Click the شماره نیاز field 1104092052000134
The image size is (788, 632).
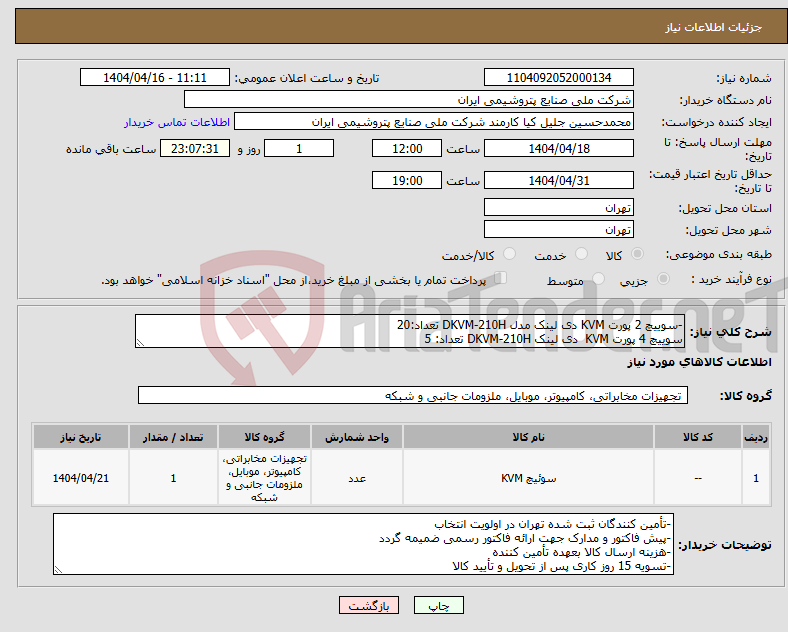click(558, 77)
